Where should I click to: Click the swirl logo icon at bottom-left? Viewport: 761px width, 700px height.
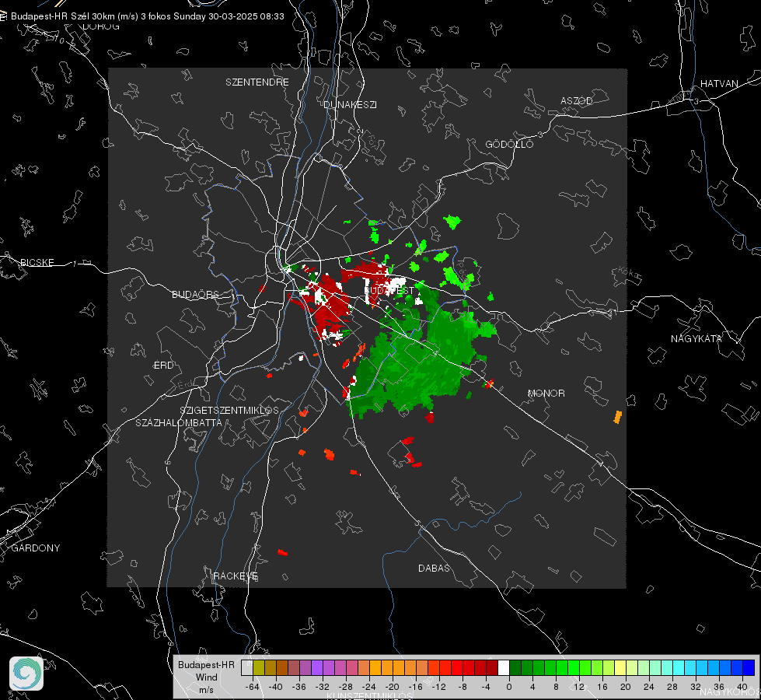click(26, 674)
